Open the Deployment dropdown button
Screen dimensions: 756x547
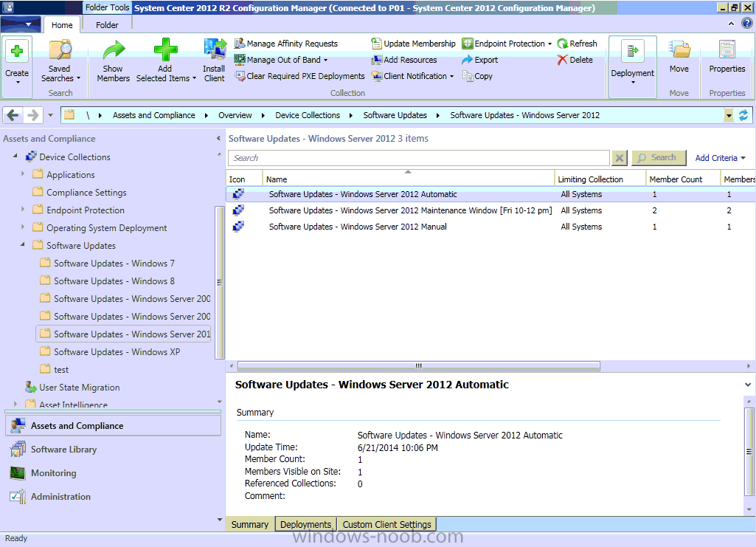pyautogui.click(x=633, y=66)
